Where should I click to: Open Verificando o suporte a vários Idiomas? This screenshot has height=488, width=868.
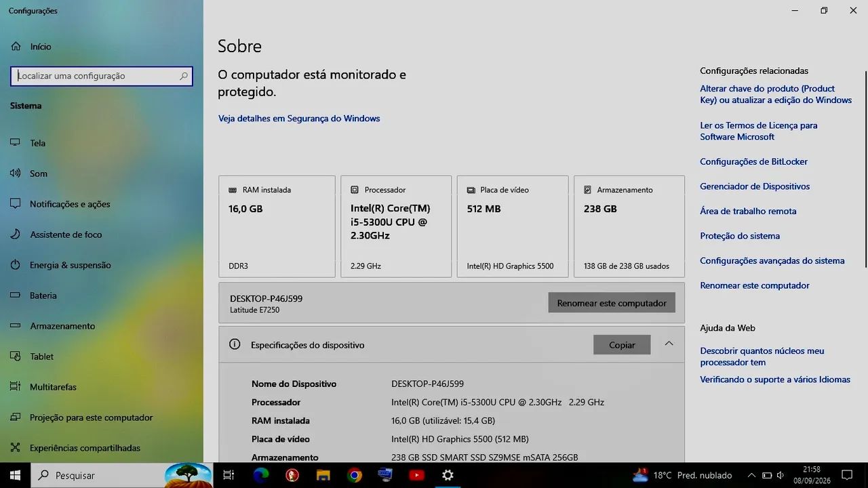[775, 380]
